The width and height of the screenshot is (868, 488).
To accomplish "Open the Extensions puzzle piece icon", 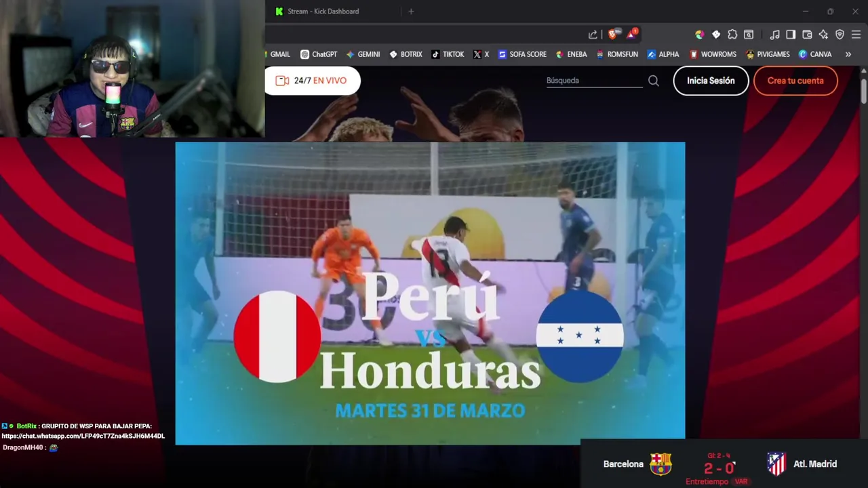I will (732, 35).
